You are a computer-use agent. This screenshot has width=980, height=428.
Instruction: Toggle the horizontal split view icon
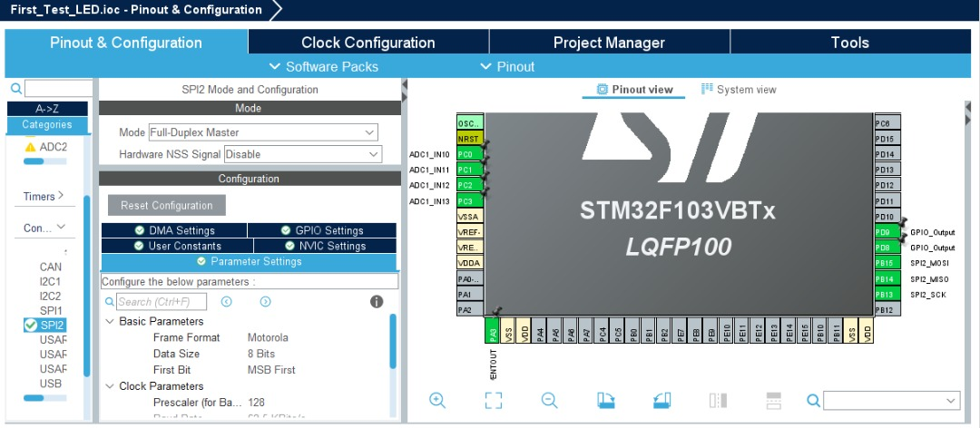(774, 400)
